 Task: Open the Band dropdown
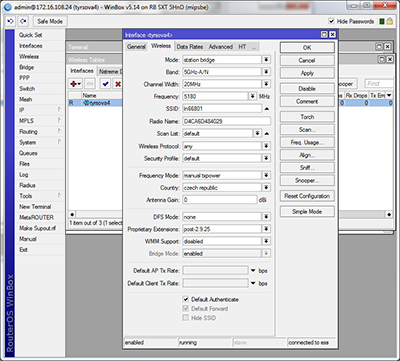[x=266, y=72]
